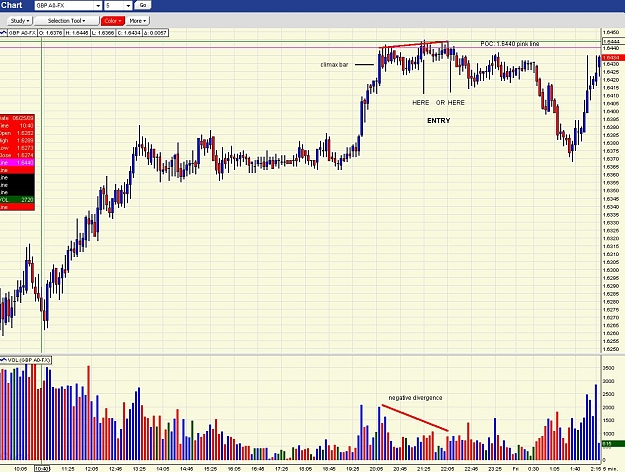Image resolution: width=625 pixels, height=473 pixels.
Task: Click the low value L: 1.6366
Action: click(102, 33)
